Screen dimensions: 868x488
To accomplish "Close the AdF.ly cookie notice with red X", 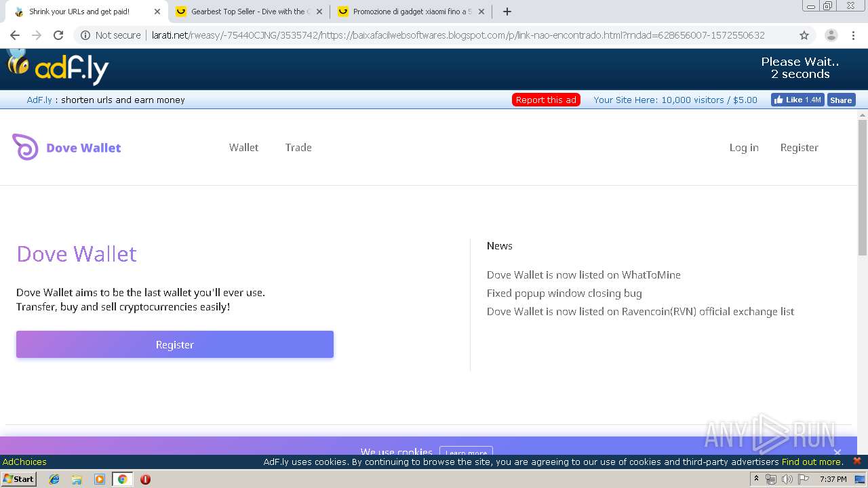I will tap(857, 461).
